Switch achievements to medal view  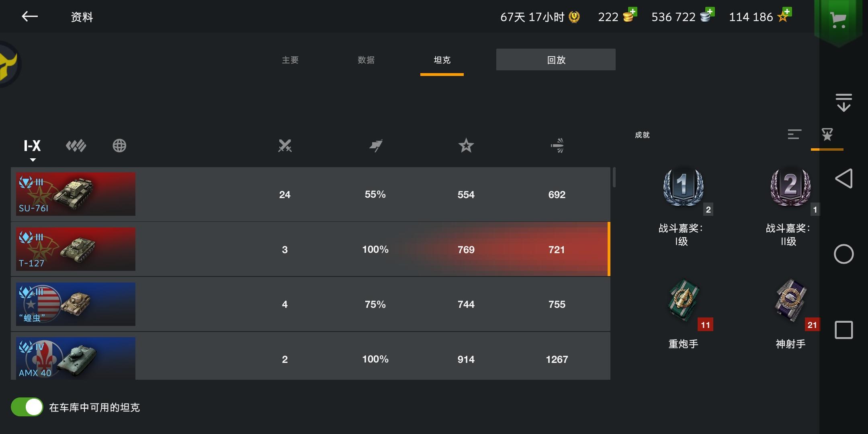point(827,135)
